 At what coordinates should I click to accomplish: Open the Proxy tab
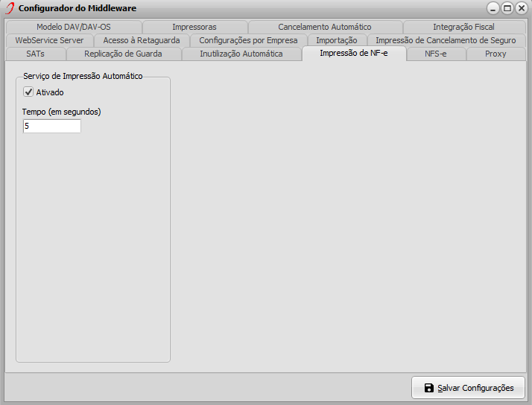point(495,54)
